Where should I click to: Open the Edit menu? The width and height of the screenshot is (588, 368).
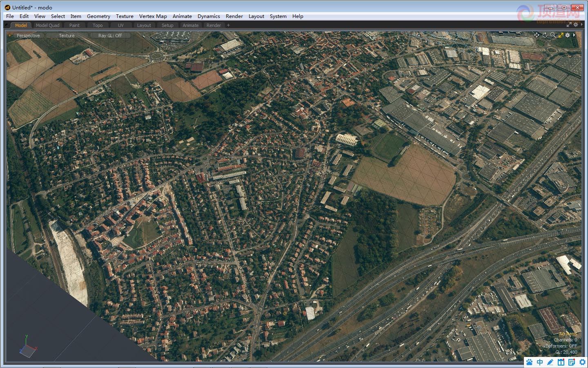click(24, 16)
